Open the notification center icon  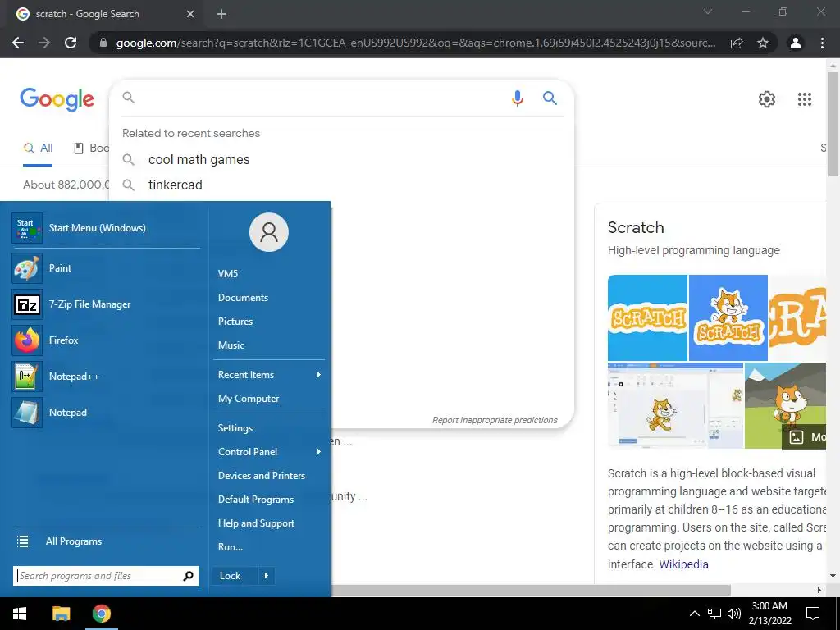click(x=813, y=614)
